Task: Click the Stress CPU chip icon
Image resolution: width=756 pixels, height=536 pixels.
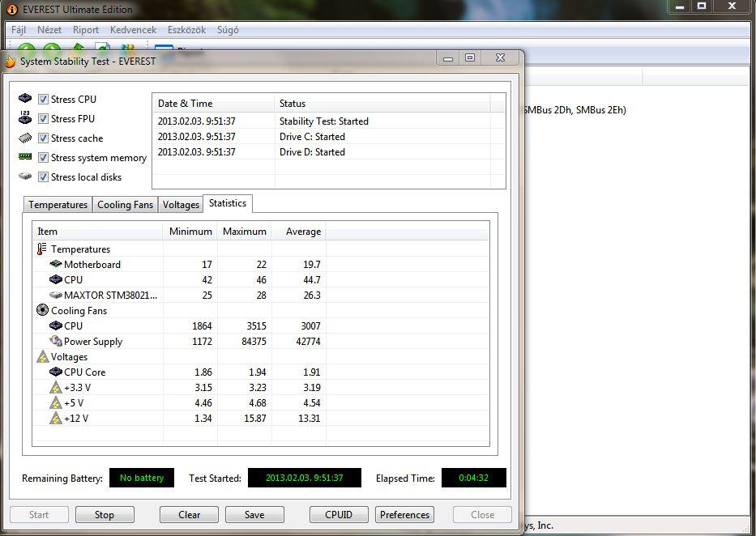Action: pyautogui.click(x=25, y=99)
